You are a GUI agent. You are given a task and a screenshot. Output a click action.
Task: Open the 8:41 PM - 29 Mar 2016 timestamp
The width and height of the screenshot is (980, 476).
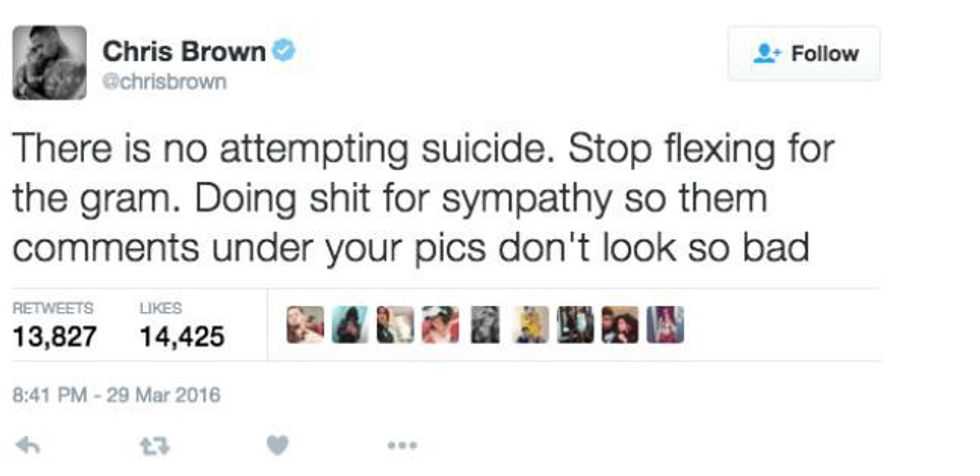[x=117, y=395]
